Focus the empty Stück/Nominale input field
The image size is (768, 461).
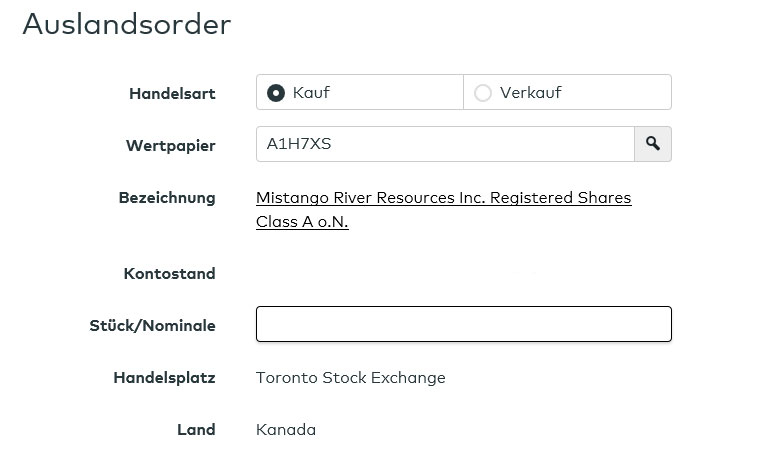click(463, 324)
